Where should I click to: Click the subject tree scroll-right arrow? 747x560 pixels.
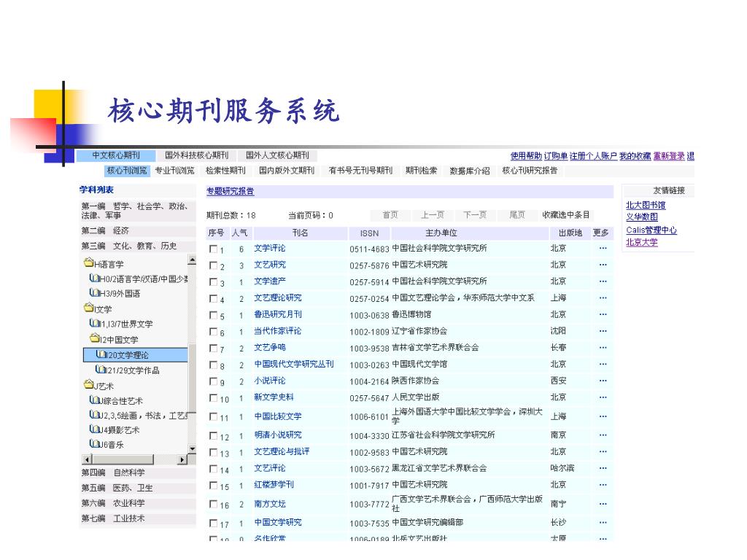[182, 459]
